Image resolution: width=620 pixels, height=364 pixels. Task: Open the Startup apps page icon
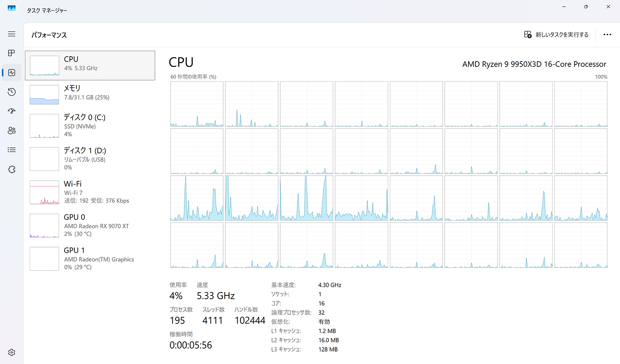point(12,111)
